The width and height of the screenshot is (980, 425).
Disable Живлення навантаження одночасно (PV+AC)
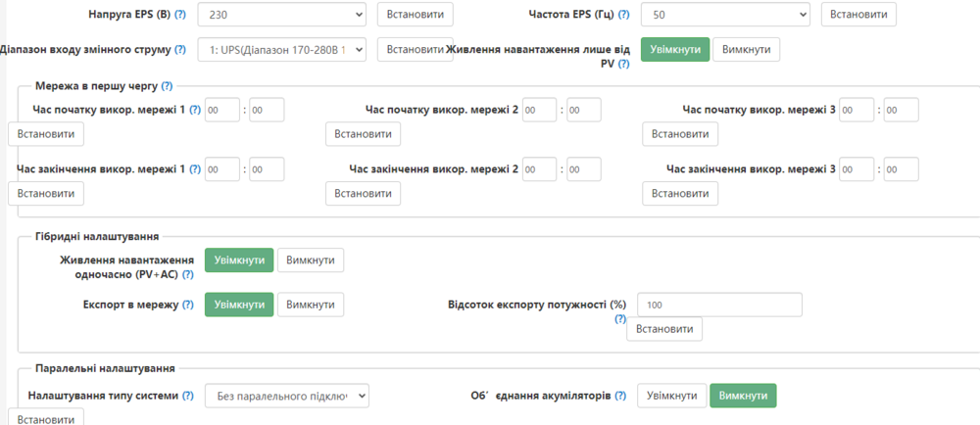pos(310,260)
